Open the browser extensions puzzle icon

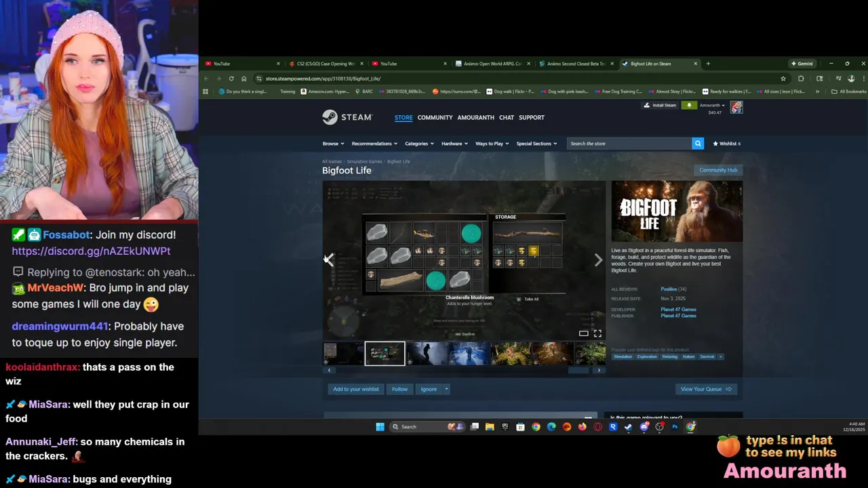(801, 79)
